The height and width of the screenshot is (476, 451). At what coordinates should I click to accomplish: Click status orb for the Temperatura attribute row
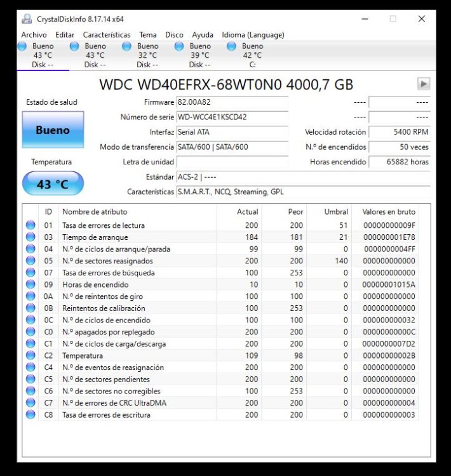(x=30, y=355)
